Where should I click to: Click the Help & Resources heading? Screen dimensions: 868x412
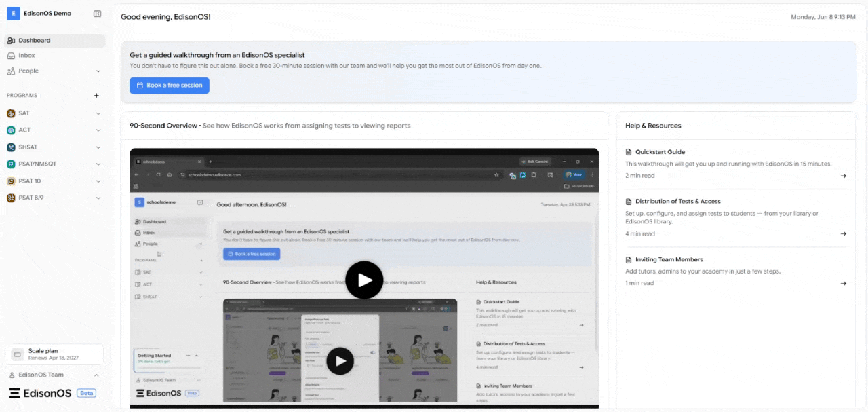pos(653,126)
